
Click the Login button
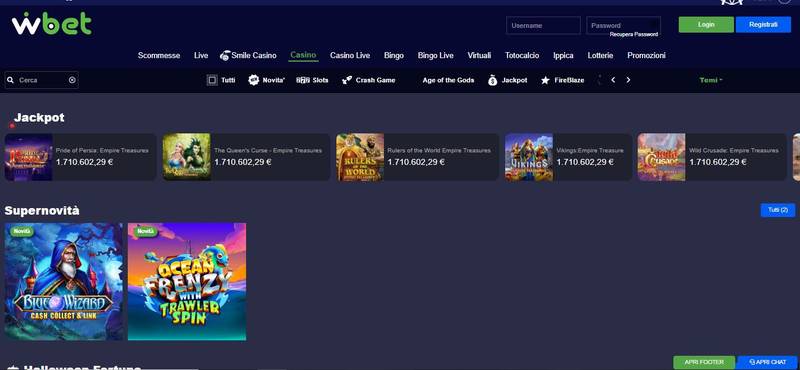(706, 24)
